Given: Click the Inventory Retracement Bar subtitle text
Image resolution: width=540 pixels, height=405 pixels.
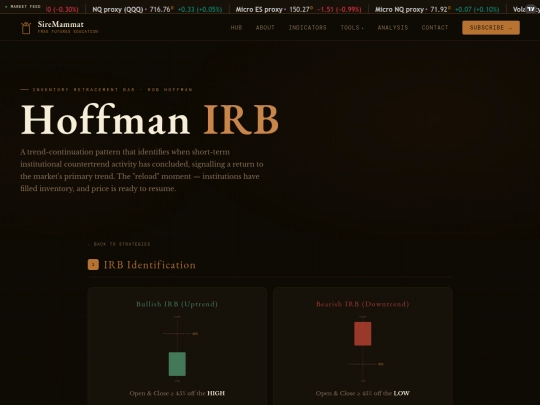Looking at the screenshot, I should 112,90.
